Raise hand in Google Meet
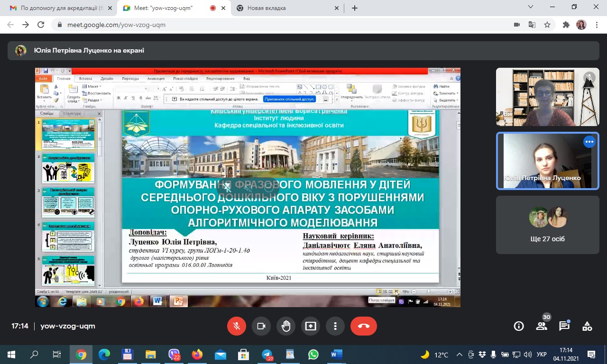Viewport: 607px width, 364px height. pyautogui.click(x=286, y=326)
